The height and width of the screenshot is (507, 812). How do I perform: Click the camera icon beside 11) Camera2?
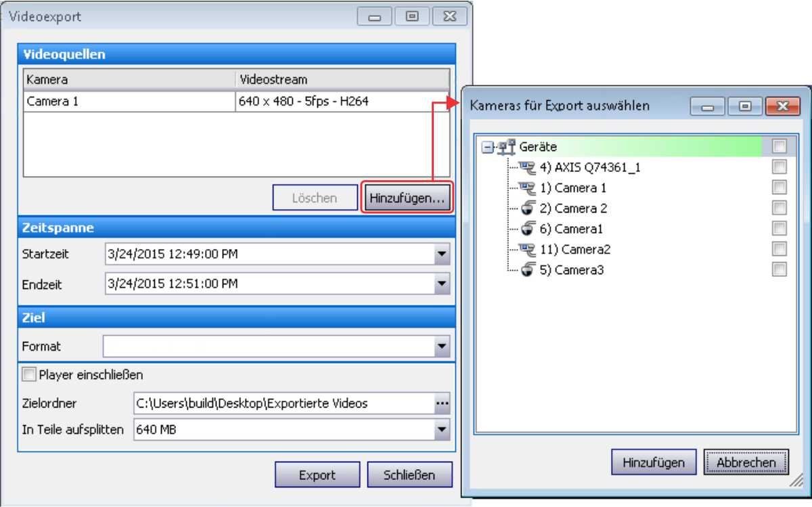tap(527, 249)
